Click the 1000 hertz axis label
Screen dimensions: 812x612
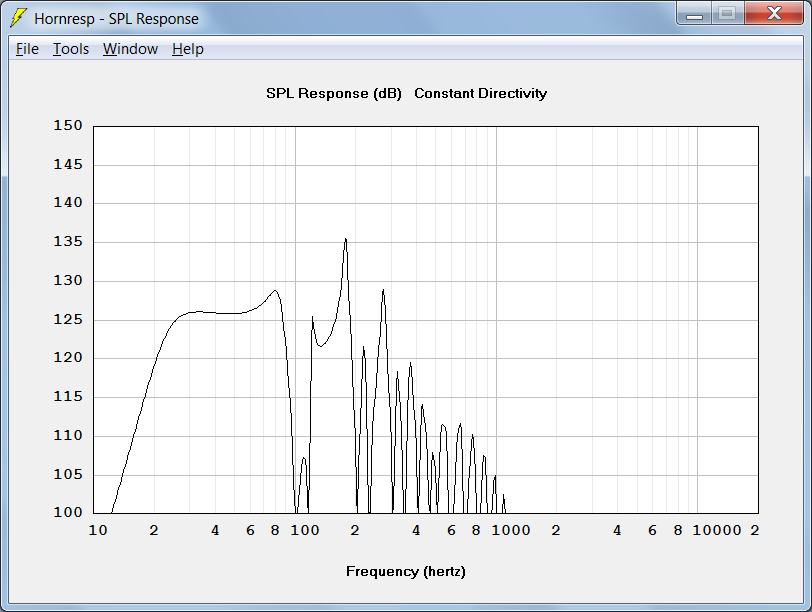(511, 530)
